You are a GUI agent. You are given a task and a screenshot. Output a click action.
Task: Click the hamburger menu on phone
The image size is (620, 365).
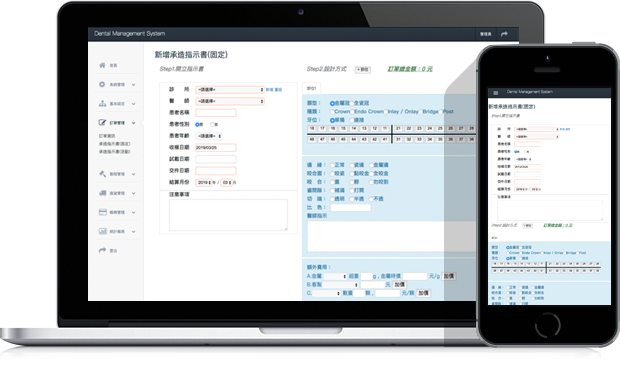point(495,93)
